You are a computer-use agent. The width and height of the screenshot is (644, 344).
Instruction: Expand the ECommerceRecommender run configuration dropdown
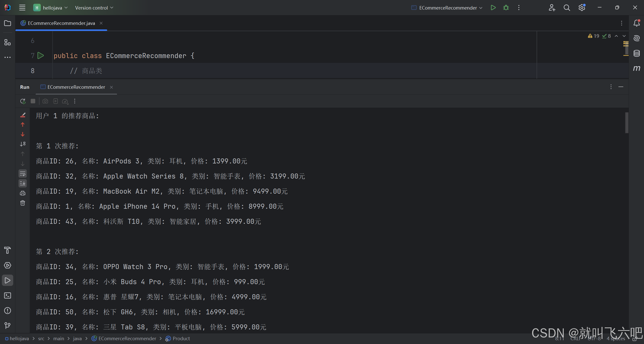pyautogui.click(x=448, y=8)
